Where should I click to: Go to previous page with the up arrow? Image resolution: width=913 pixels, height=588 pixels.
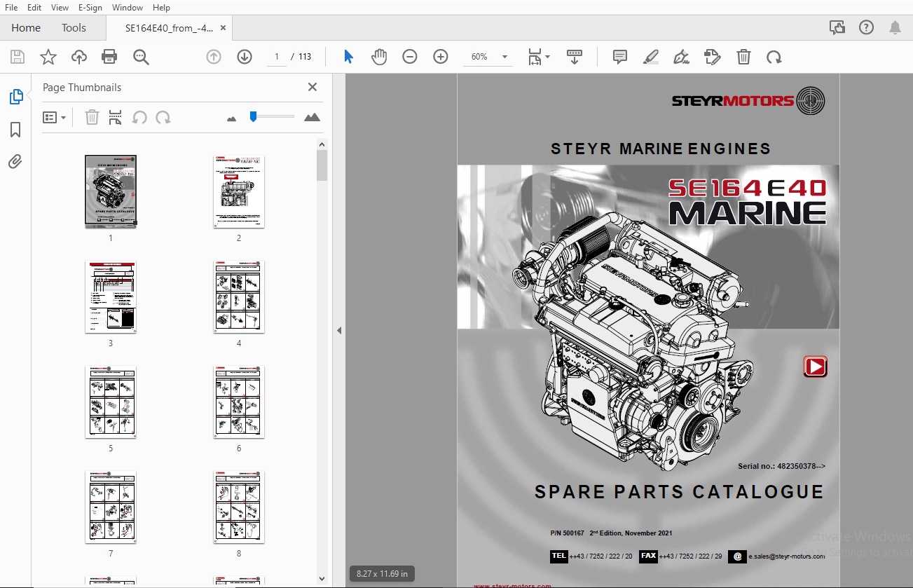tap(214, 57)
